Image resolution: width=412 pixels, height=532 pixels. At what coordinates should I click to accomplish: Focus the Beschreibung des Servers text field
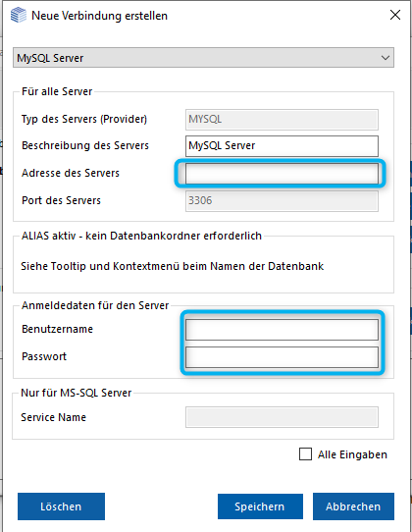pos(282,146)
